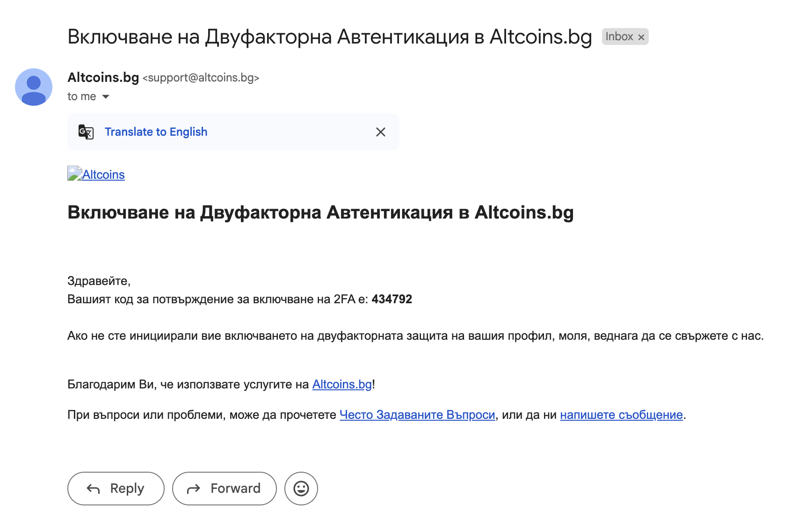Click the sender name Altcoins.bg
The image size is (812, 526).
pyautogui.click(x=103, y=77)
